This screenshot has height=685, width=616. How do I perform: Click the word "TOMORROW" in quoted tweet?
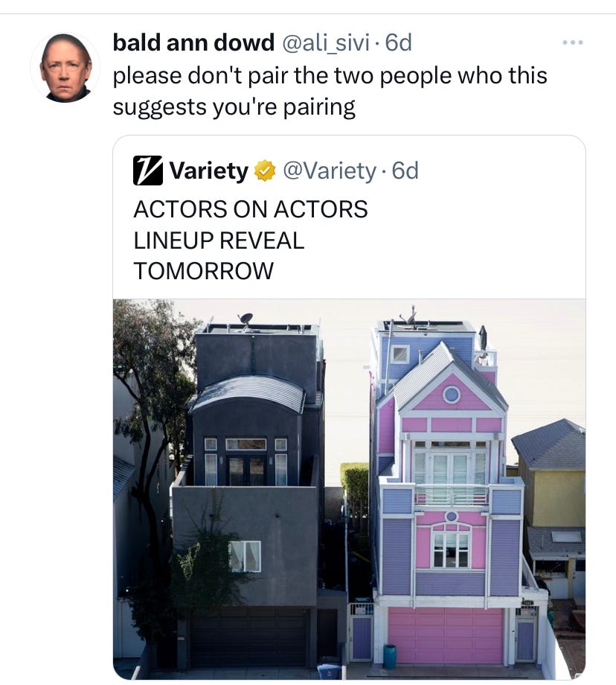203,271
